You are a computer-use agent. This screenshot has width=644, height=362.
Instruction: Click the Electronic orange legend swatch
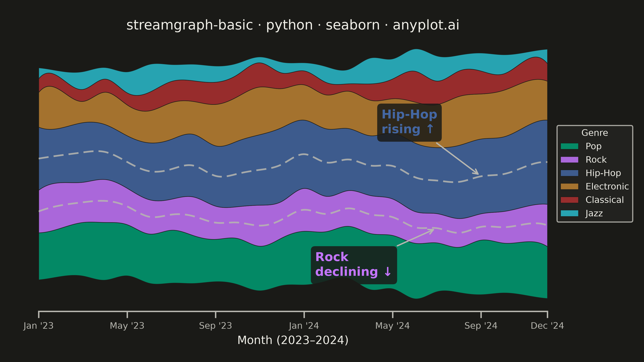[570, 186]
